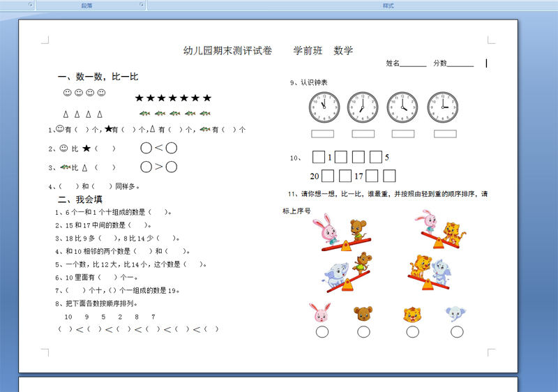Click the 段落 group label
The image size is (558, 392).
[86, 6]
